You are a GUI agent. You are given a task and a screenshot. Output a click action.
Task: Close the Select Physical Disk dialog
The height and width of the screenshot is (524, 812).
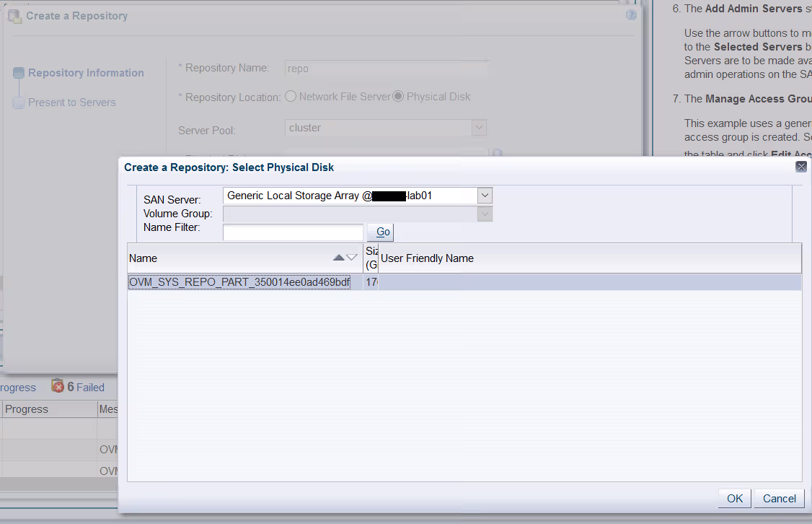(800, 167)
